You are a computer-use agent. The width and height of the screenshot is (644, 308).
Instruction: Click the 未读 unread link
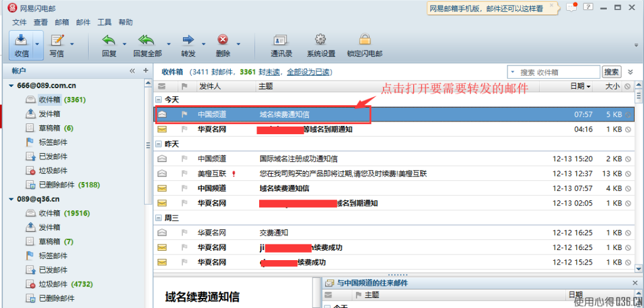click(x=273, y=72)
